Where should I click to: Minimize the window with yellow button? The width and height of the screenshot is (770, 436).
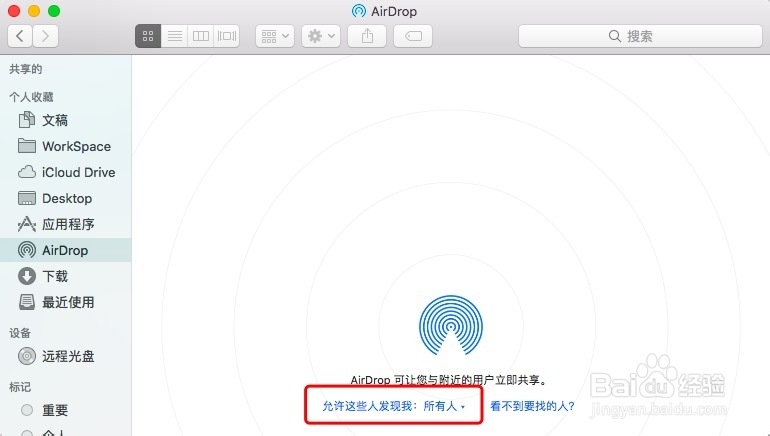click(x=34, y=11)
